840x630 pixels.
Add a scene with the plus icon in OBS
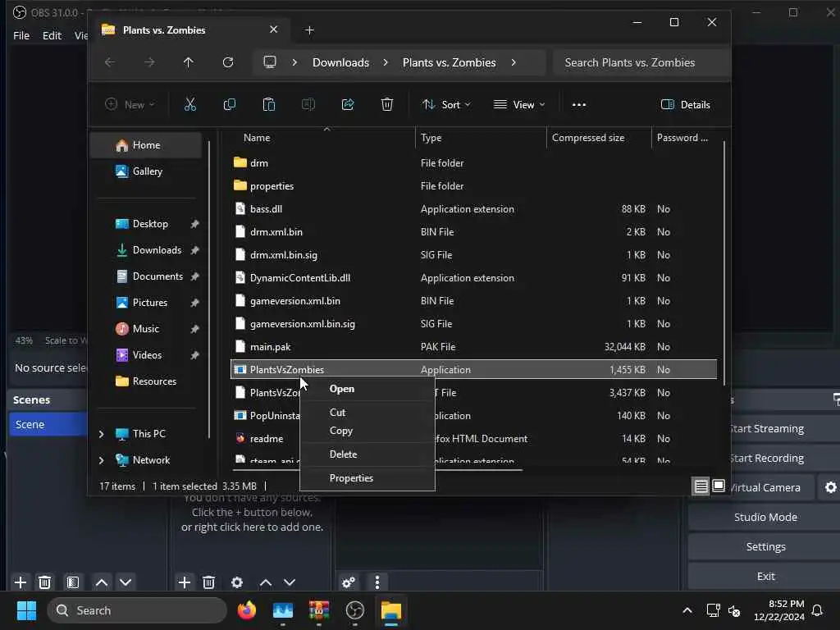(x=21, y=582)
